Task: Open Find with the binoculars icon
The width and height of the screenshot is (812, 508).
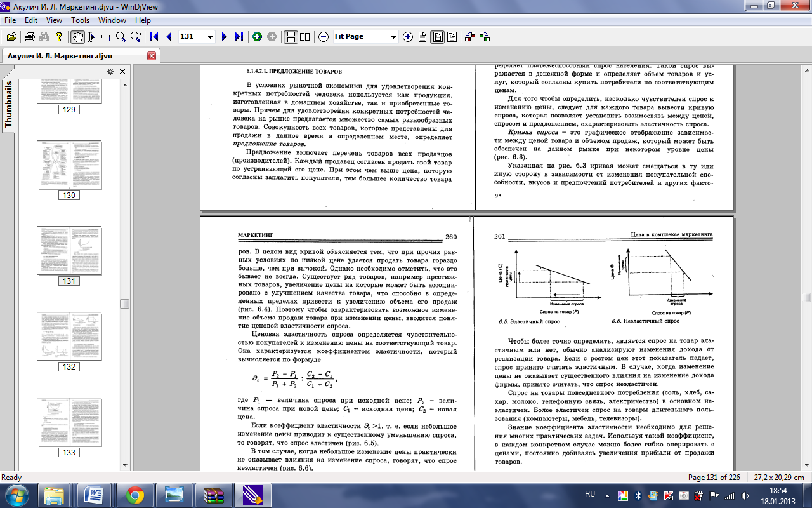Action: point(44,37)
